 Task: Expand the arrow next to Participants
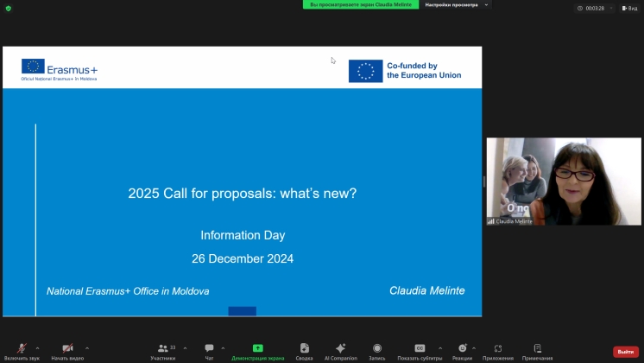point(185,347)
